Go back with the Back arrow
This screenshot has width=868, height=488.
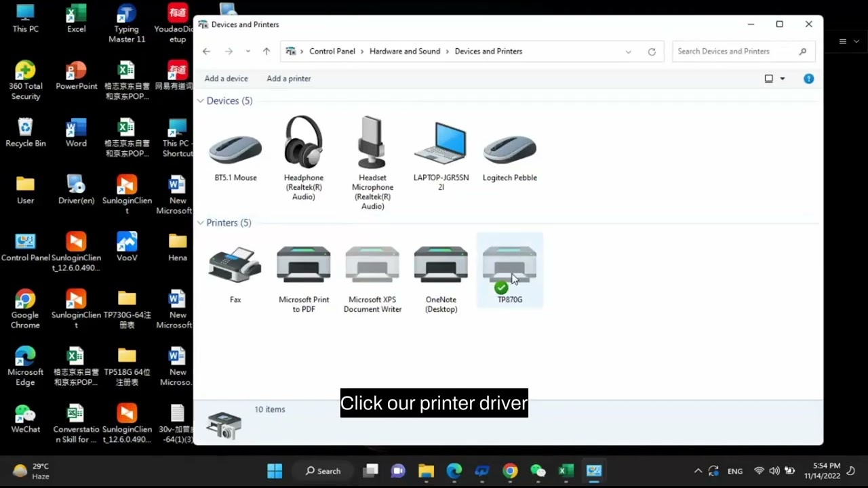tap(206, 52)
